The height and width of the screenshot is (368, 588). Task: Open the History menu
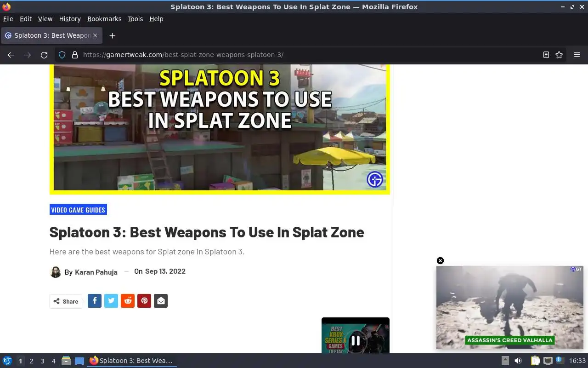click(x=70, y=19)
